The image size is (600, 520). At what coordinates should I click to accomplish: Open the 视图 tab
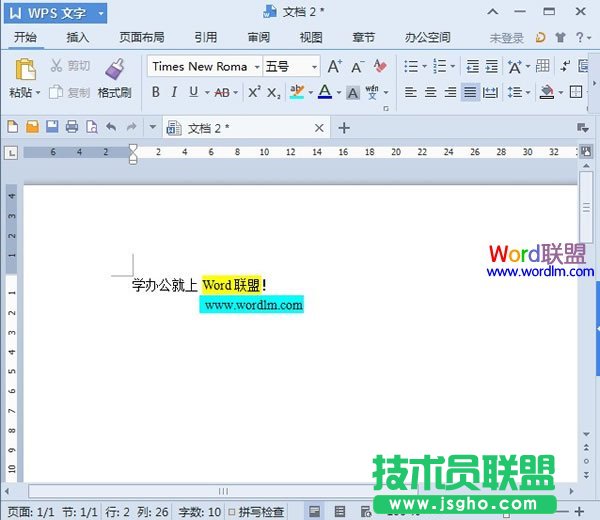click(311, 37)
